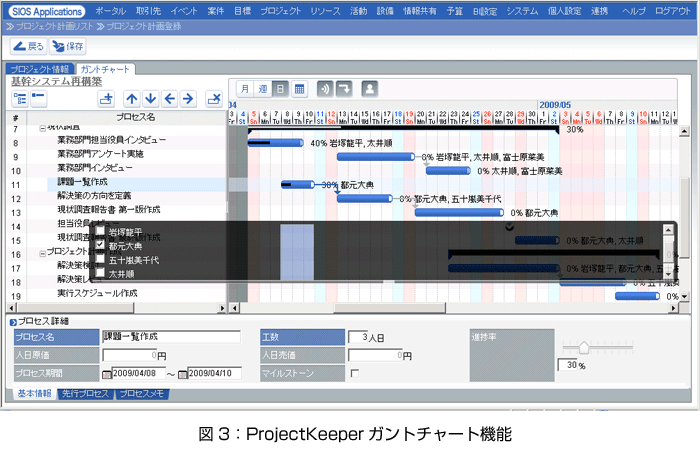Click the right arrow of the process list horizontal scrollbar
700x450 pixels.
pyautogui.click(x=222, y=308)
